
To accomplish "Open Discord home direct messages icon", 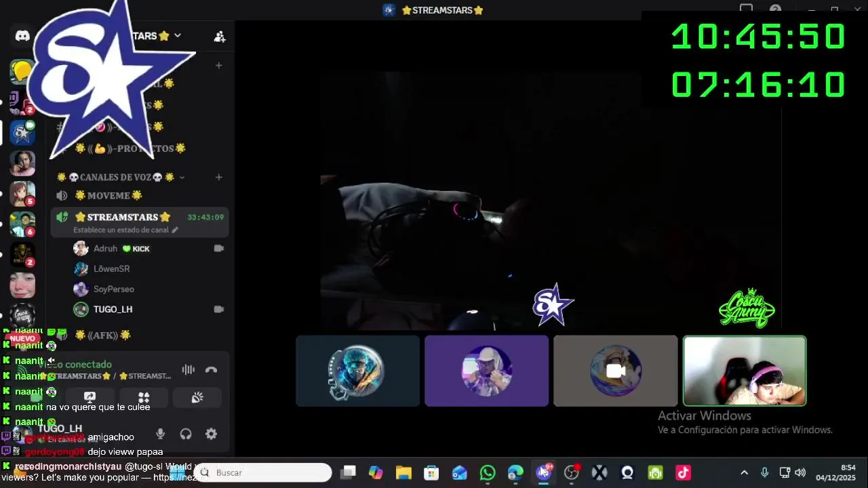I will pyautogui.click(x=22, y=36).
